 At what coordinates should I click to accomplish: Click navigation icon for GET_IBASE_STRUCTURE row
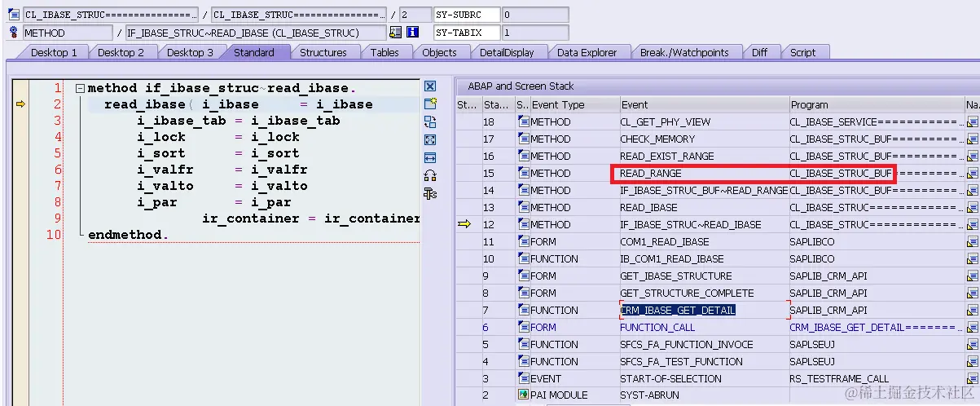(973, 276)
